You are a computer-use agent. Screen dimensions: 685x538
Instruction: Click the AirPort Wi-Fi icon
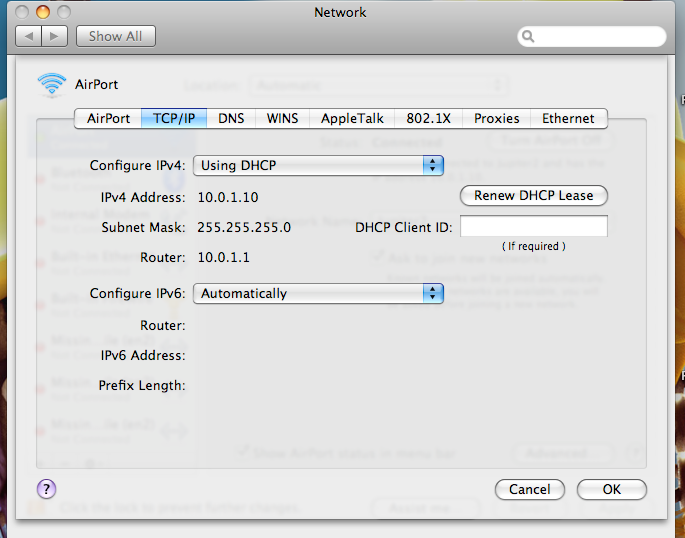click(51, 85)
